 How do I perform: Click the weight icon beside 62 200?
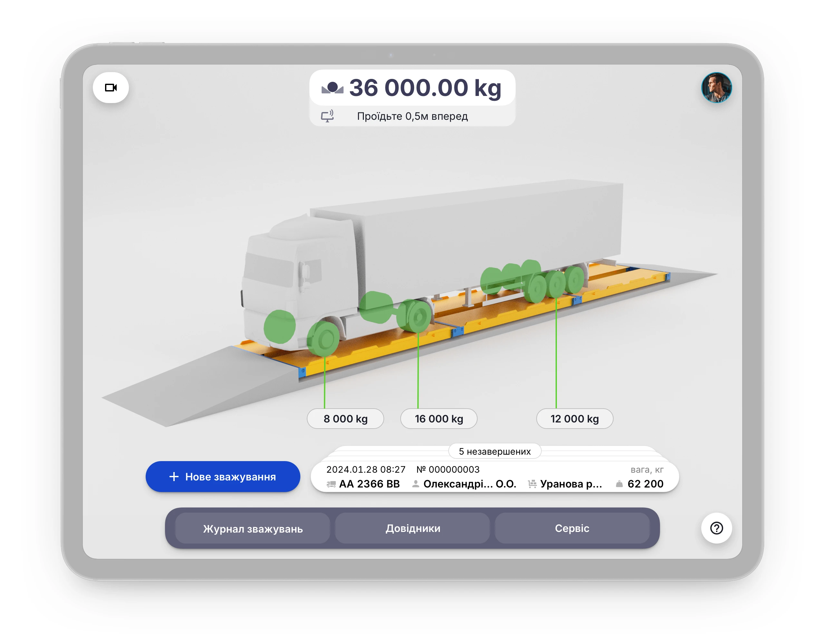619,484
